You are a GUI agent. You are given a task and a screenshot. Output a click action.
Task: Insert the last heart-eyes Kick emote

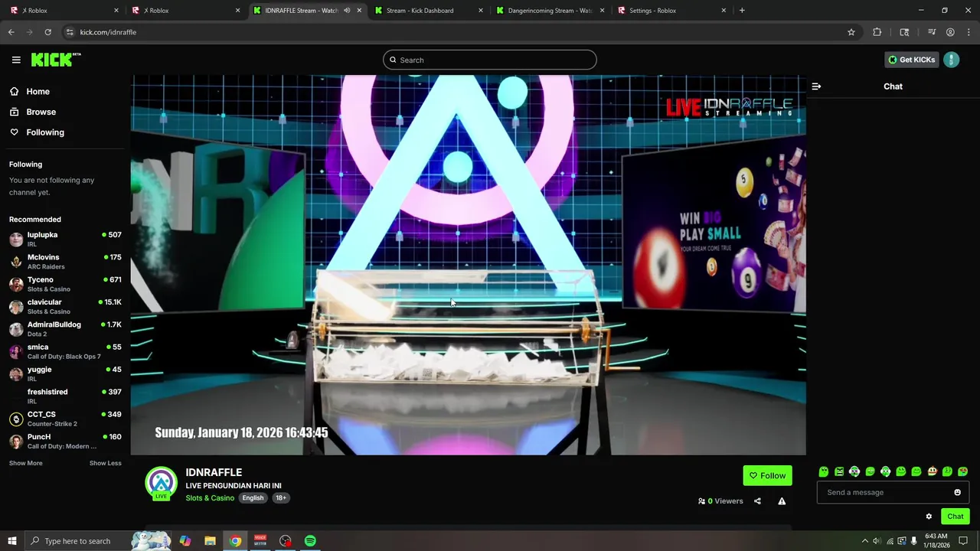[963, 471]
